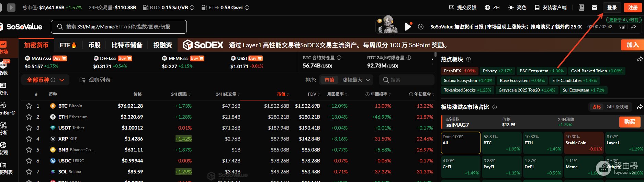The height and width of the screenshot is (182, 644).
Task: Sort by the 24H涨跌 column
Action: (181, 94)
